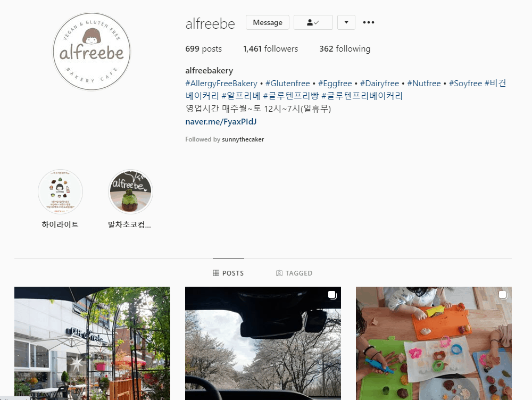Open the kids clay crafting post
Viewport: 532px width, 400px height.
[x=434, y=343]
